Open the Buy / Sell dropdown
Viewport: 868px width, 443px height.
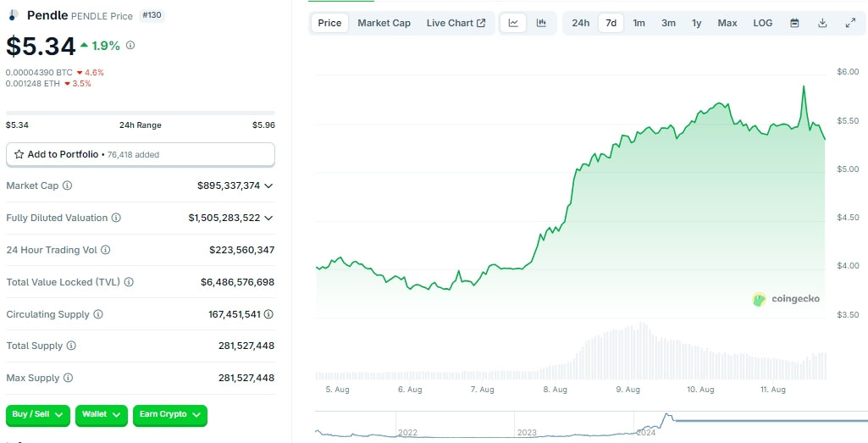[39, 415]
